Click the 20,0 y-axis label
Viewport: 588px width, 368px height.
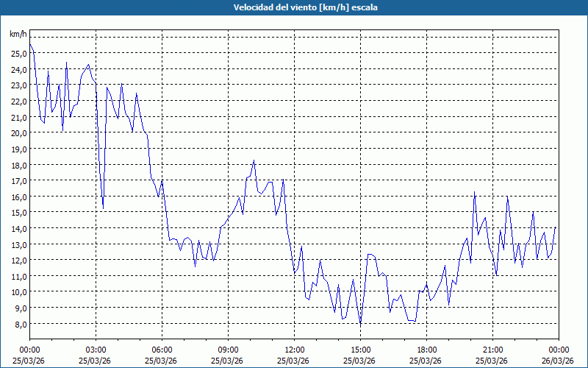(x=18, y=132)
